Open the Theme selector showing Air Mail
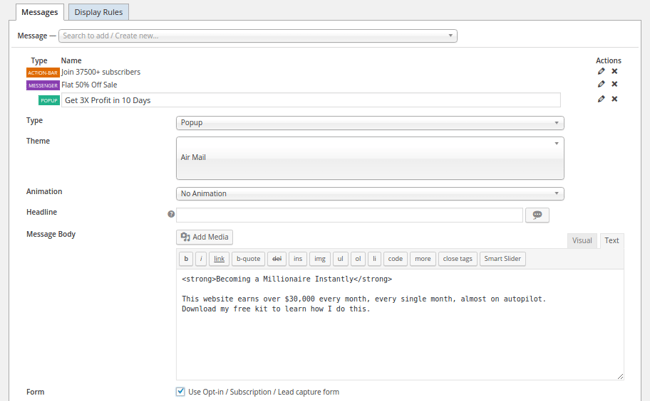The width and height of the screenshot is (650, 401). pos(369,157)
